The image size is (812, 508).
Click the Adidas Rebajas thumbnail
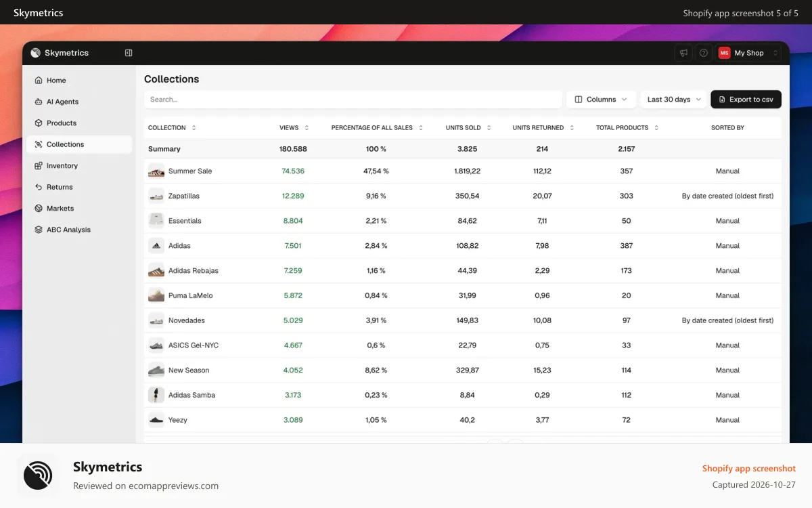[156, 271]
